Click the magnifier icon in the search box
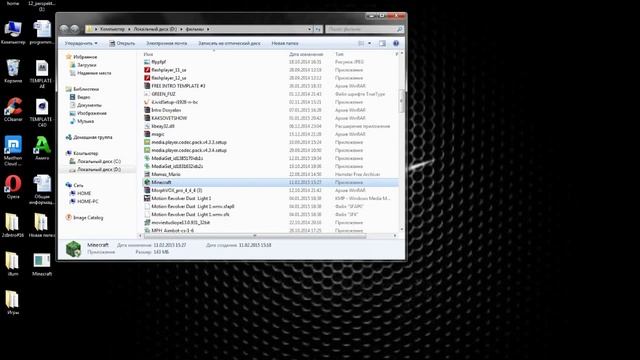Screen dimensions: 640x360 click(x=400, y=29)
